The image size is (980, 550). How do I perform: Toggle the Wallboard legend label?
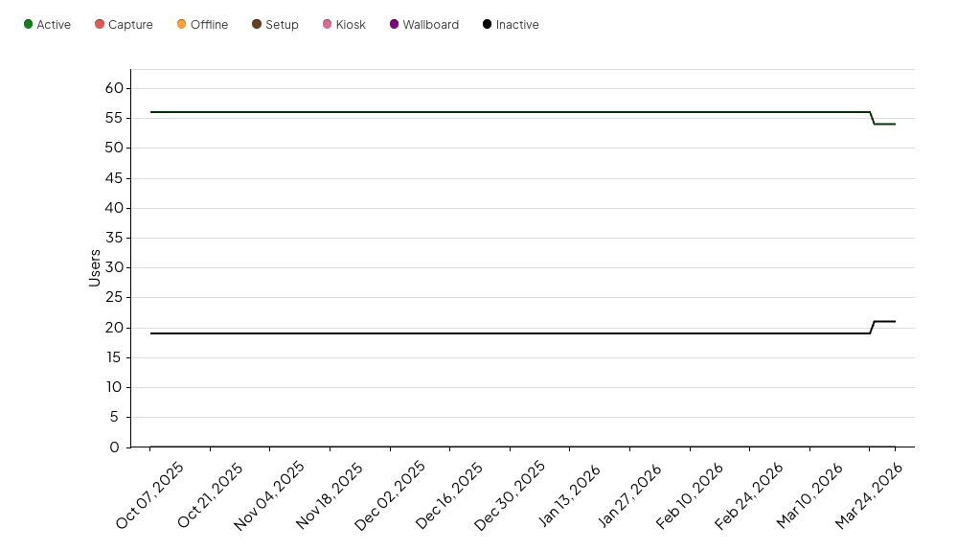[x=430, y=25]
